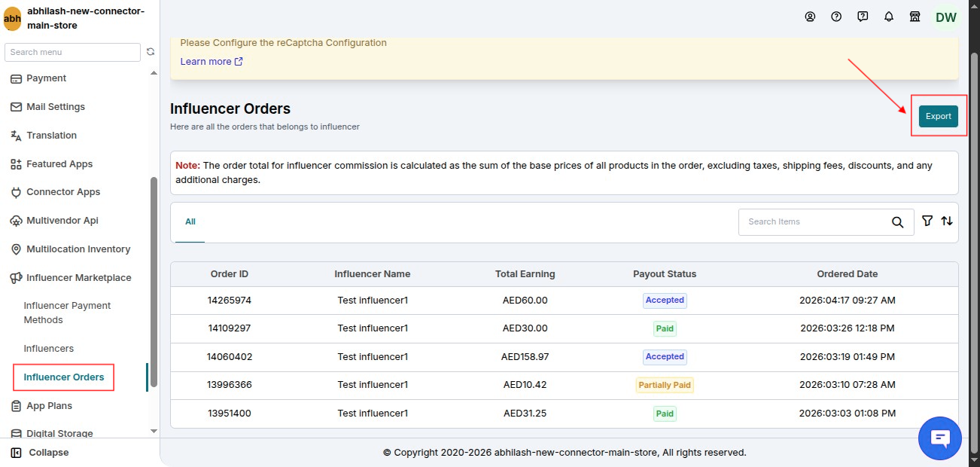Click date 2026:03:10 07:28 AM
The image size is (980, 467).
848,385
